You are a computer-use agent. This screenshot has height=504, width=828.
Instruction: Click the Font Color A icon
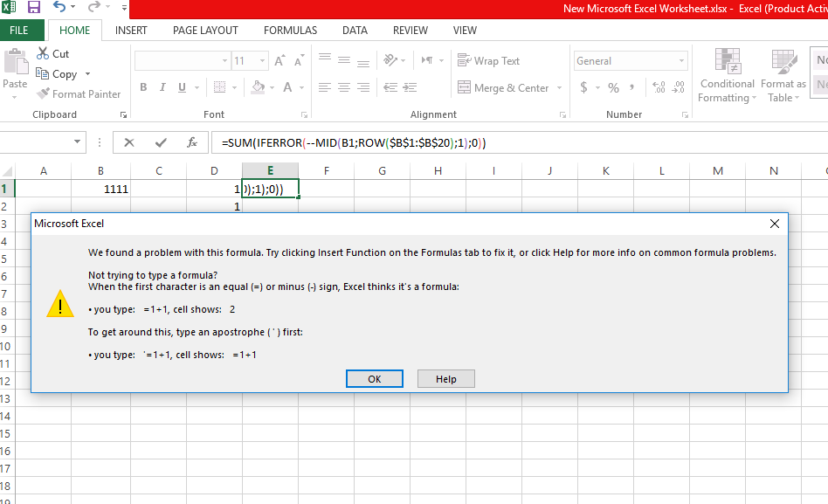click(288, 87)
